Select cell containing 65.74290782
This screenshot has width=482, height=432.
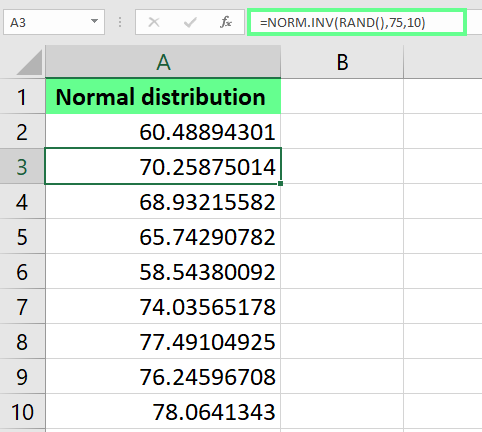click(x=163, y=237)
